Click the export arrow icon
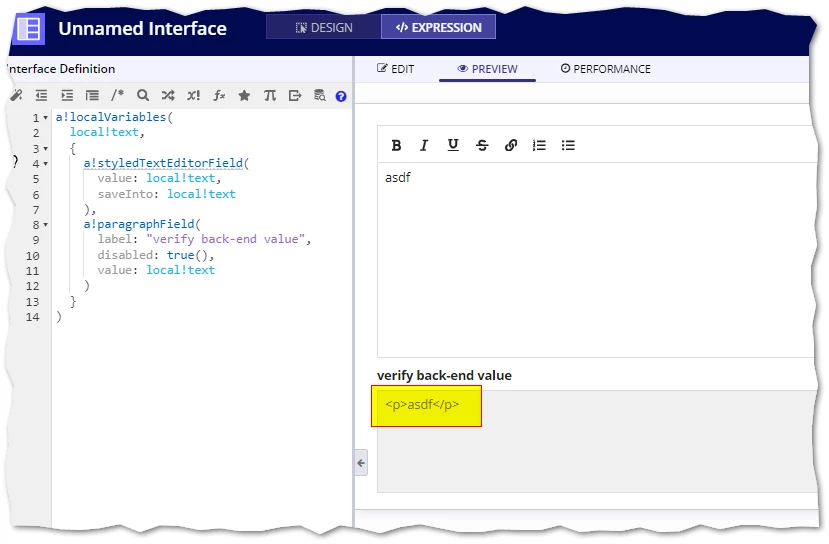 tap(295, 96)
